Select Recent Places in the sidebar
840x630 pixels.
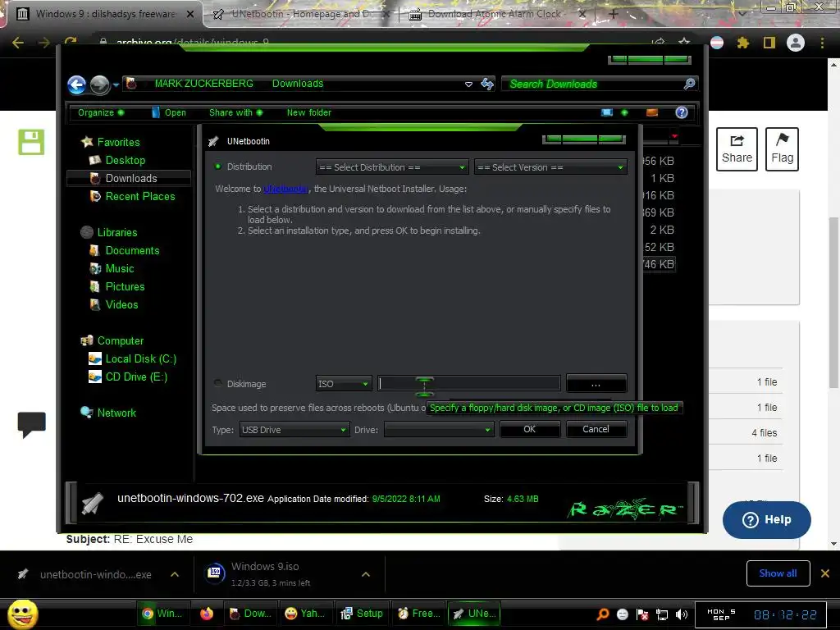139,197
